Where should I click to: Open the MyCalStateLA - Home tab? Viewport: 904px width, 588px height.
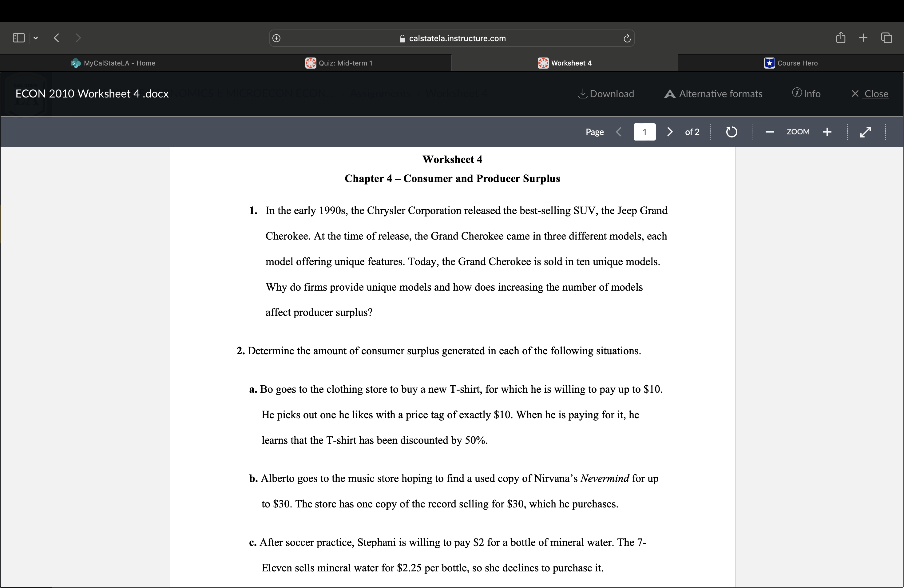[x=113, y=63]
